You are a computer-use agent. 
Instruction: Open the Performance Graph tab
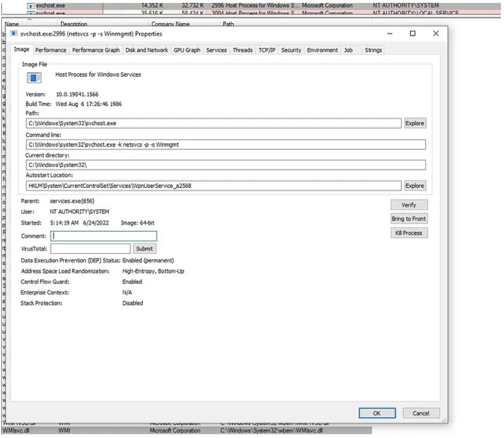coord(96,50)
